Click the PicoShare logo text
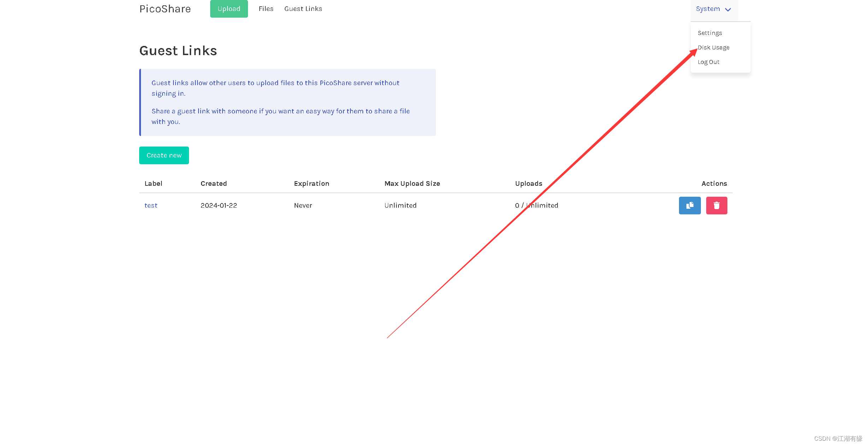868x445 pixels. pos(165,9)
